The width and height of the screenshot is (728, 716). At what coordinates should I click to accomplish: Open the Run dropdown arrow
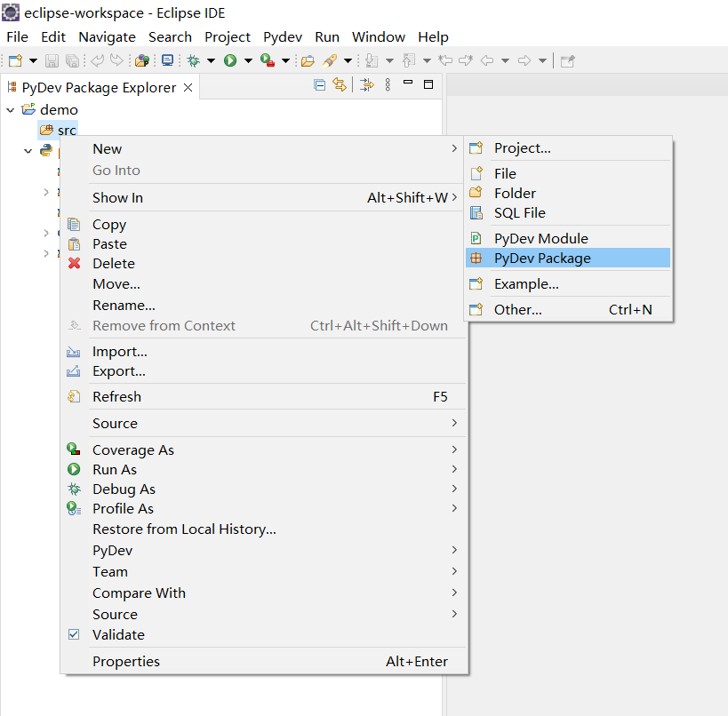tap(248, 60)
